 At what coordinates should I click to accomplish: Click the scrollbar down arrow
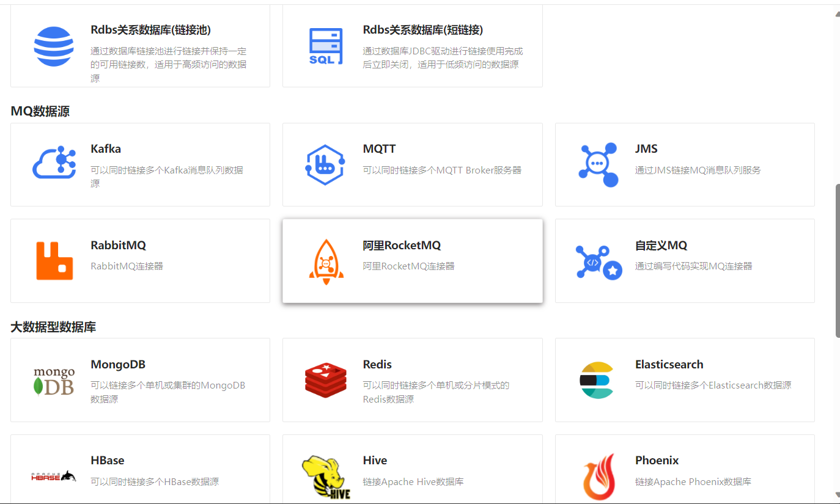tap(837, 494)
